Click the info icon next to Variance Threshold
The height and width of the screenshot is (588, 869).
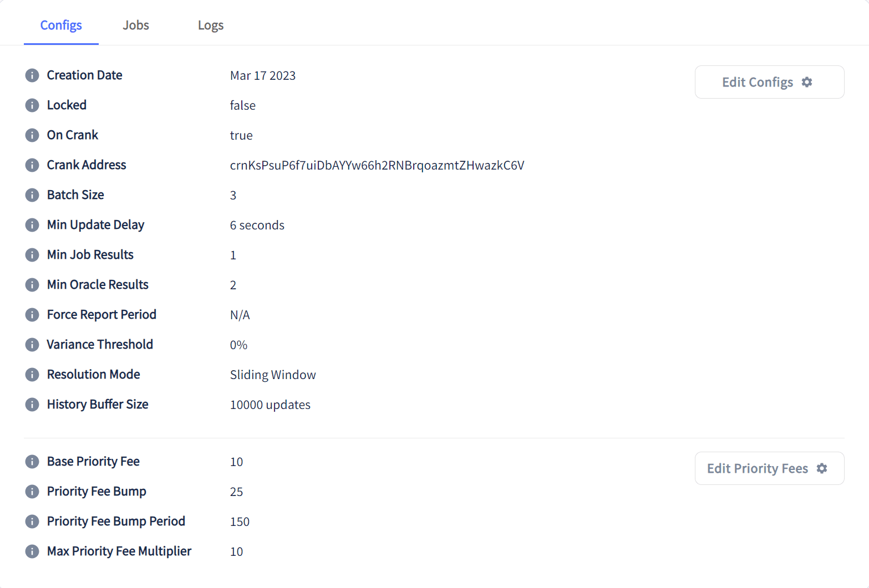point(32,344)
